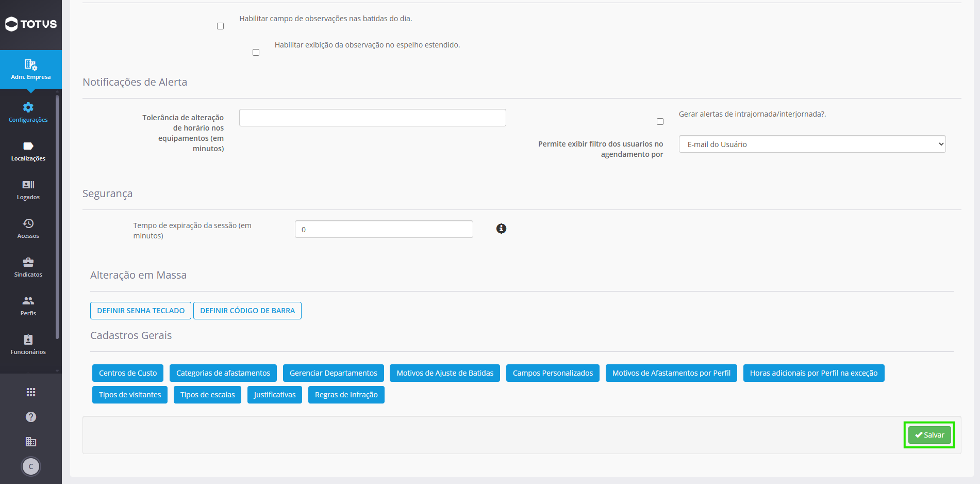Open Centros de Custo
The width and height of the screenshot is (980, 484).
(x=128, y=373)
